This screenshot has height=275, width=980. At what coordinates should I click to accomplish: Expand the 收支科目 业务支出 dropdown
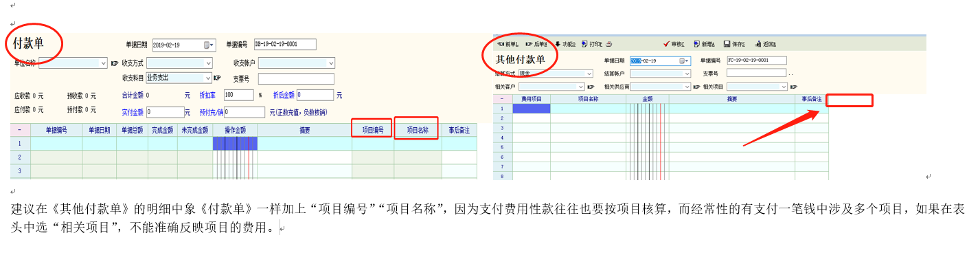[x=207, y=78]
